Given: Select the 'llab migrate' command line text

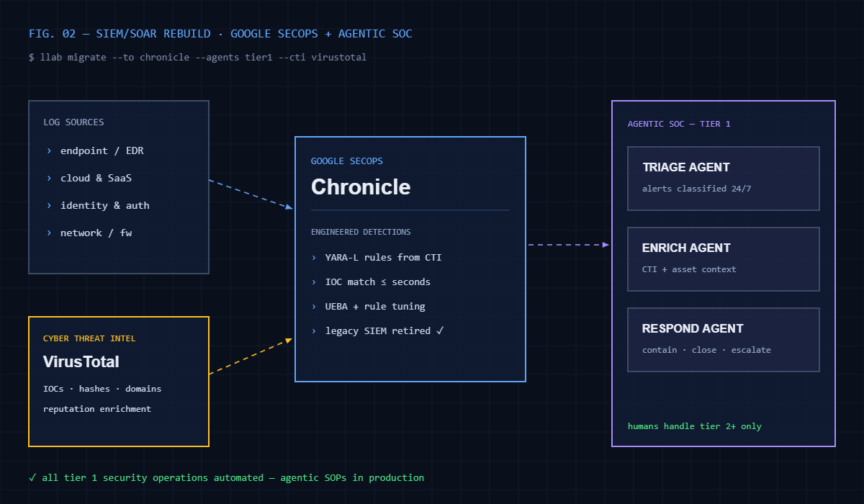Looking at the screenshot, I should point(197,57).
